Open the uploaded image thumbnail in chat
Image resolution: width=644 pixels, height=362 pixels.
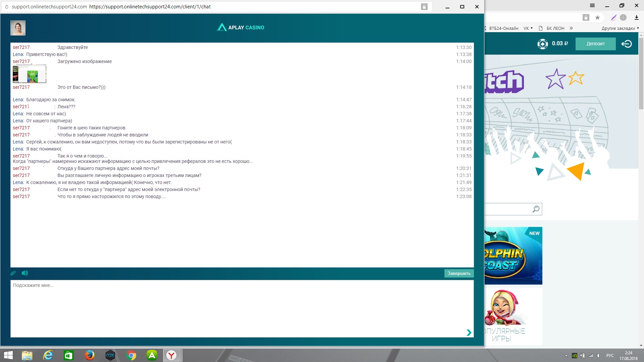click(30, 74)
